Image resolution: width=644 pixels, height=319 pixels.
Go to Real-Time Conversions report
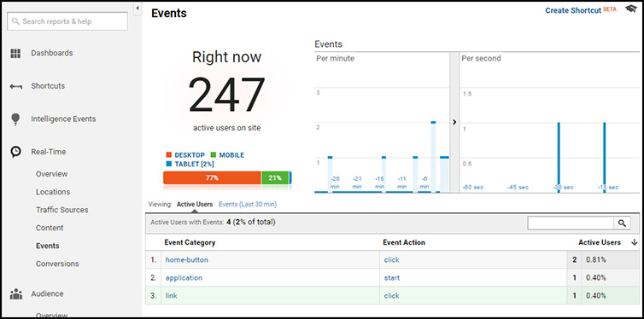point(57,264)
